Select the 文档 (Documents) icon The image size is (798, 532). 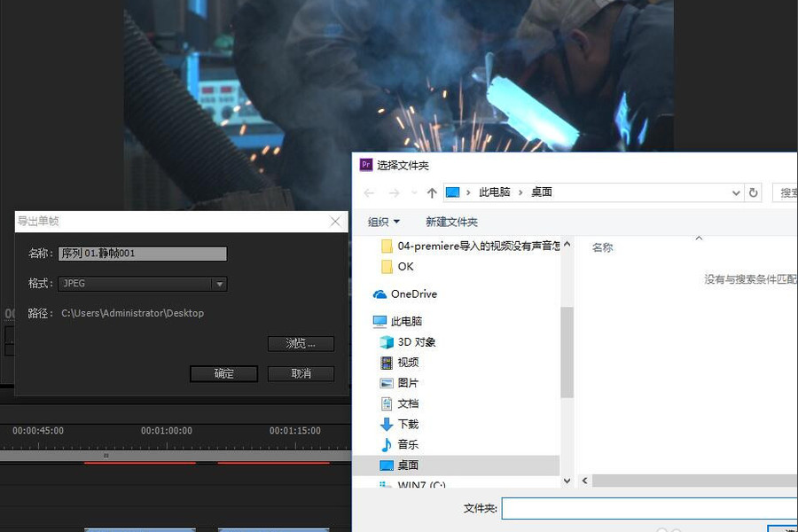[x=385, y=403]
